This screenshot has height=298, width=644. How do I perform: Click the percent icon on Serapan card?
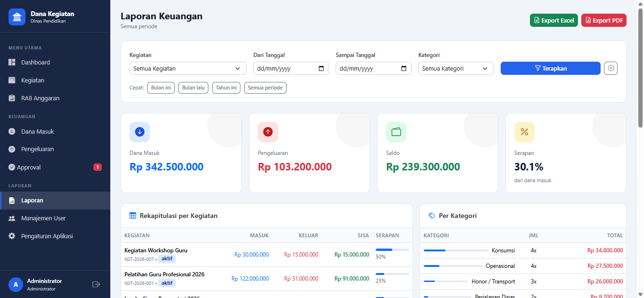tap(524, 132)
